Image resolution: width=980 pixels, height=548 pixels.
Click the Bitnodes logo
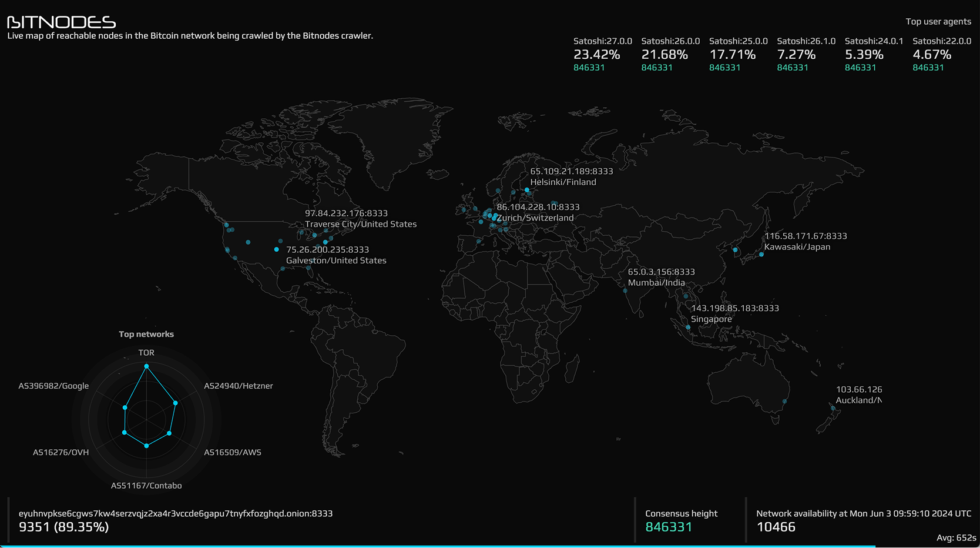click(62, 22)
